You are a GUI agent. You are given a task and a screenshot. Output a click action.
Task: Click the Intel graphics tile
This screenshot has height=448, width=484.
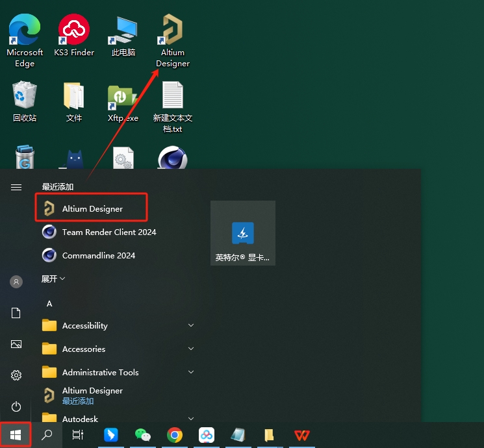[242, 234]
